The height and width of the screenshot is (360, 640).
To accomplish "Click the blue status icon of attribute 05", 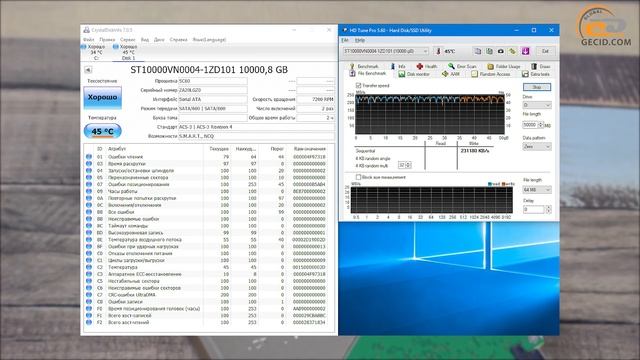I will 89,178.
